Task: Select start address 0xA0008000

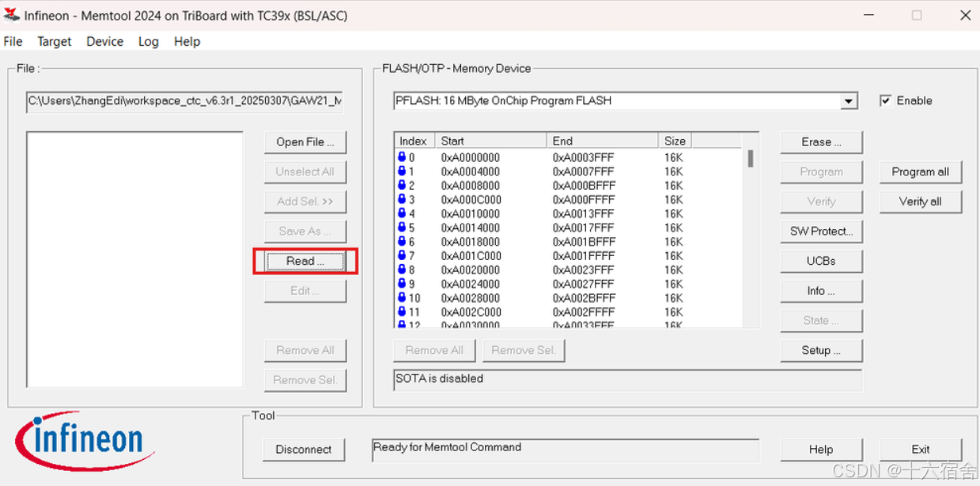Action: pyautogui.click(x=471, y=186)
